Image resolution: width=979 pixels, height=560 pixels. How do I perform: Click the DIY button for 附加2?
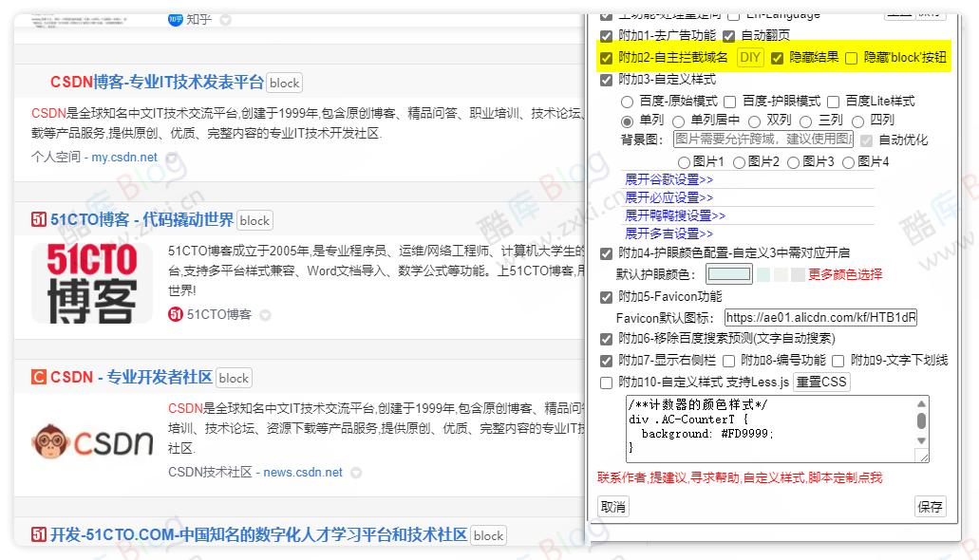751,58
